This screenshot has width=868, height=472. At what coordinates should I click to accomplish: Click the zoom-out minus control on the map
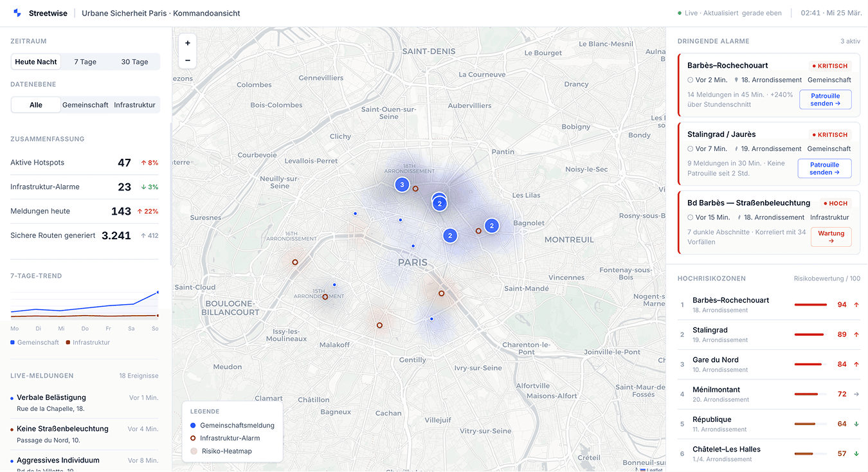(187, 59)
